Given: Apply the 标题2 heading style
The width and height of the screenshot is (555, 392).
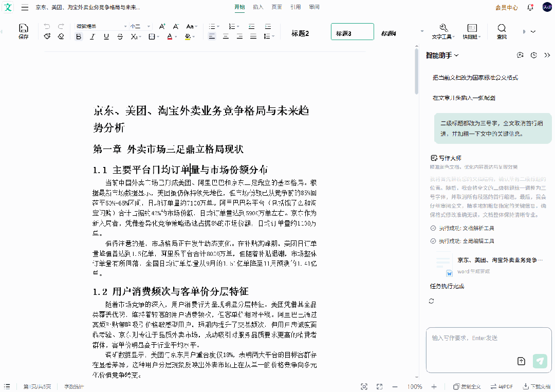Looking at the screenshot, I should (x=300, y=33).
